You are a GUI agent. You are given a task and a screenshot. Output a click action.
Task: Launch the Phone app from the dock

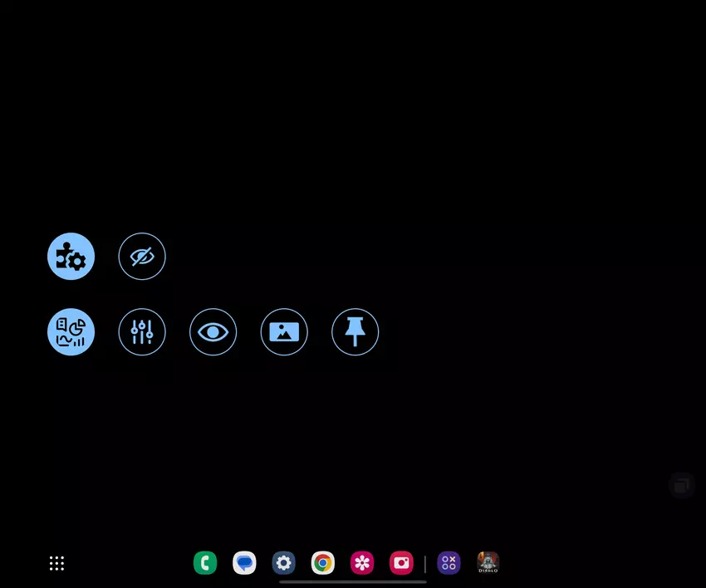pyautogui.click(x=205, y=563)
